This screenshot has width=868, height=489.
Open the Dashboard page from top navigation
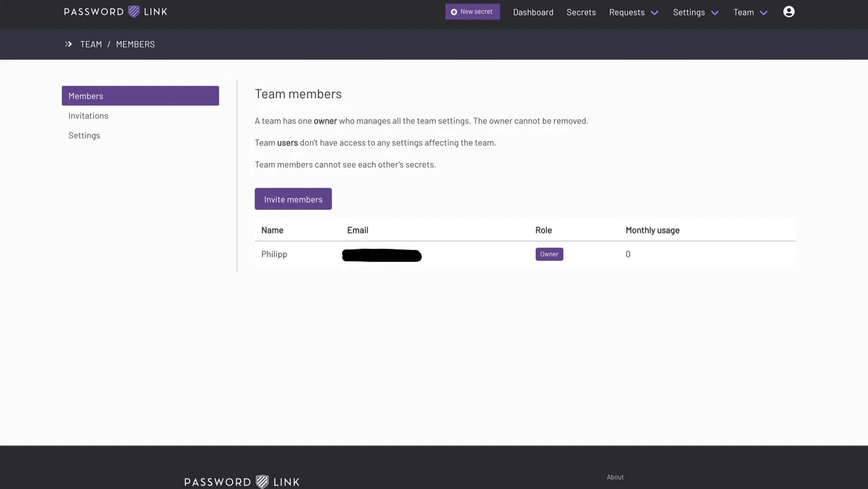tap(533, 12)
